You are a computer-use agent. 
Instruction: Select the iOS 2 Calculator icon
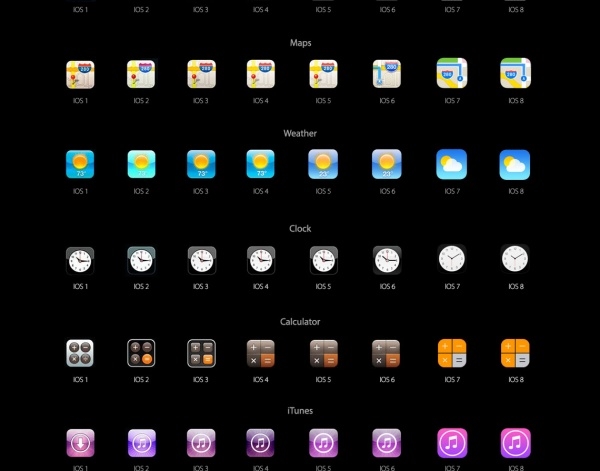coord(141,353)
